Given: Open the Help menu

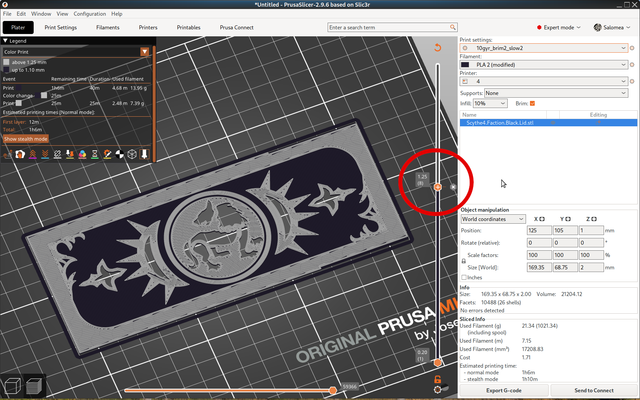Looking at the screenshot, I should click(117, 14).
